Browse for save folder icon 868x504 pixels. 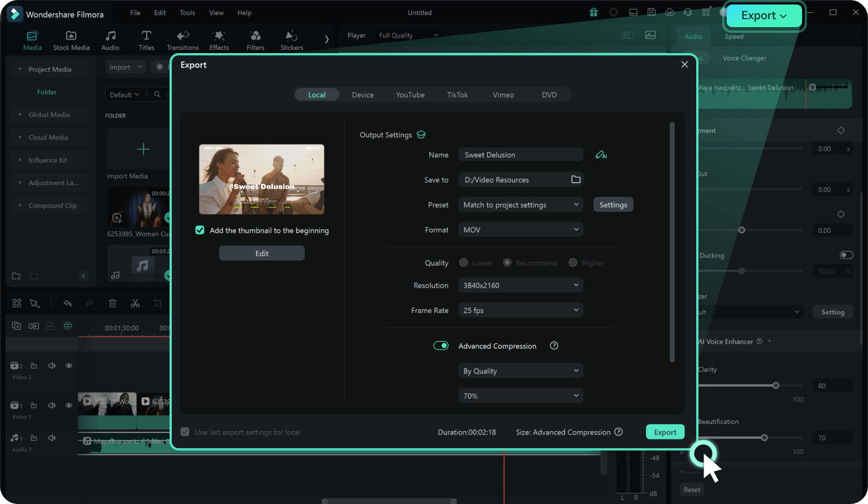click(576, 180)
